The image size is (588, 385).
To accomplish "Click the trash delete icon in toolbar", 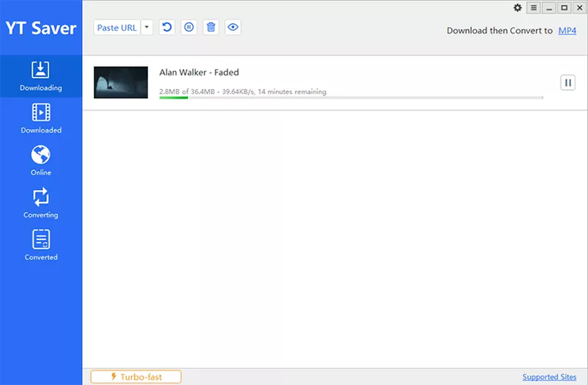I will coord(211,27).
